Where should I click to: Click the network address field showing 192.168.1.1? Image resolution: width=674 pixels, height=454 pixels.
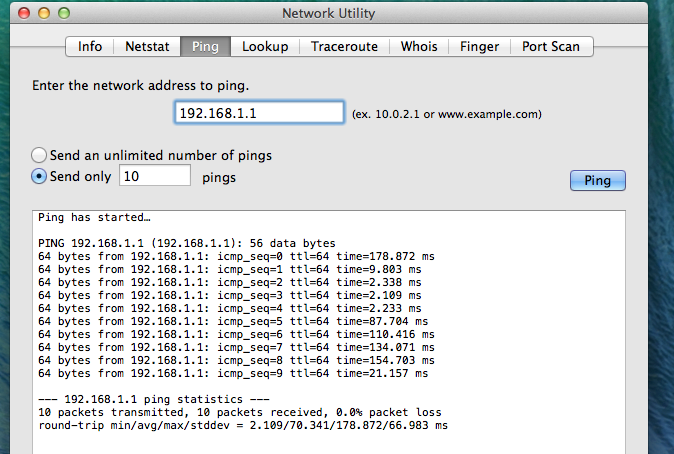(x=259, y=113)
